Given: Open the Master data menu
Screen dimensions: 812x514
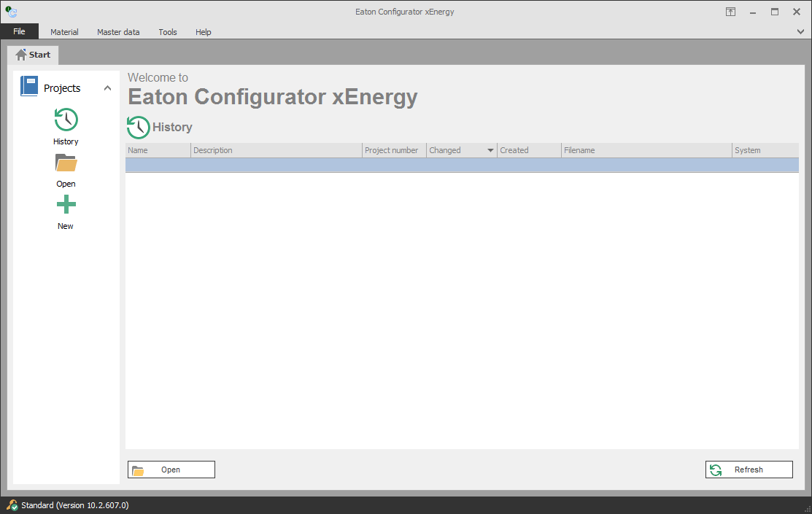Looking at the screenshot, I should tap(118, 31).
